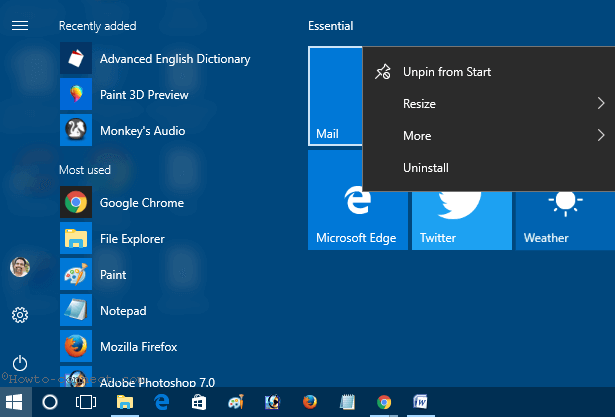Open Word from the taskbar
This screenshot has height=417, width=615.
(420, 402)
